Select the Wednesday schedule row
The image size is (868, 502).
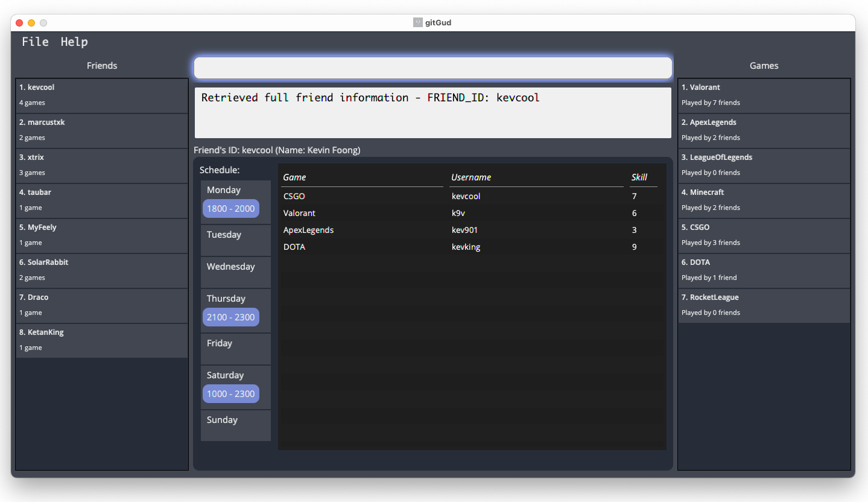pos(236,272)
